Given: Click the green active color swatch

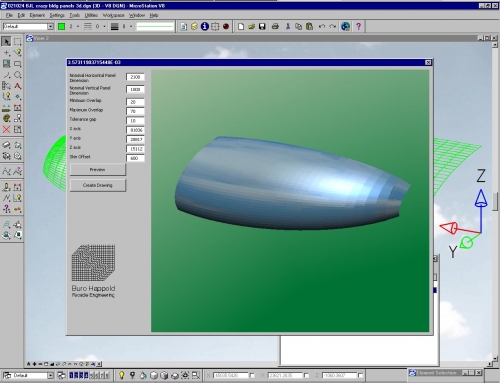Looking at the screenshot, I should pos(61,26).
